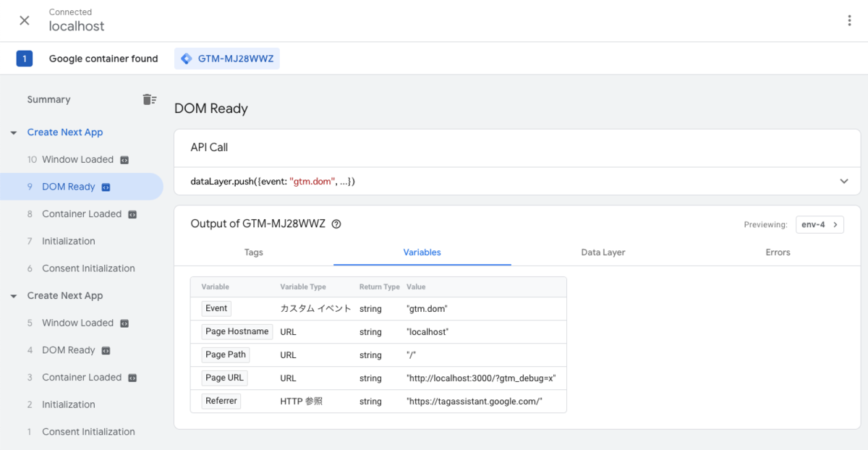Image resolution: width=868 pixels, height=450 pixels.
Task: Click the Variable Type column header
Action: coord(303,287)
